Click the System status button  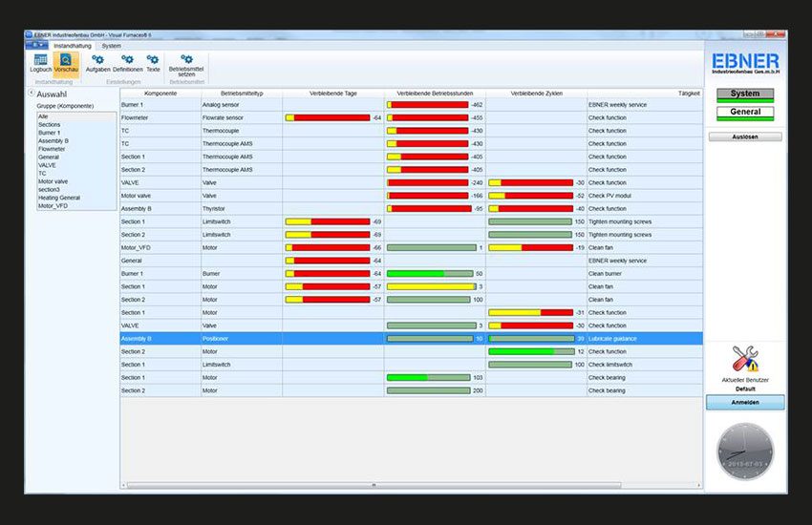tap(745, 95)
